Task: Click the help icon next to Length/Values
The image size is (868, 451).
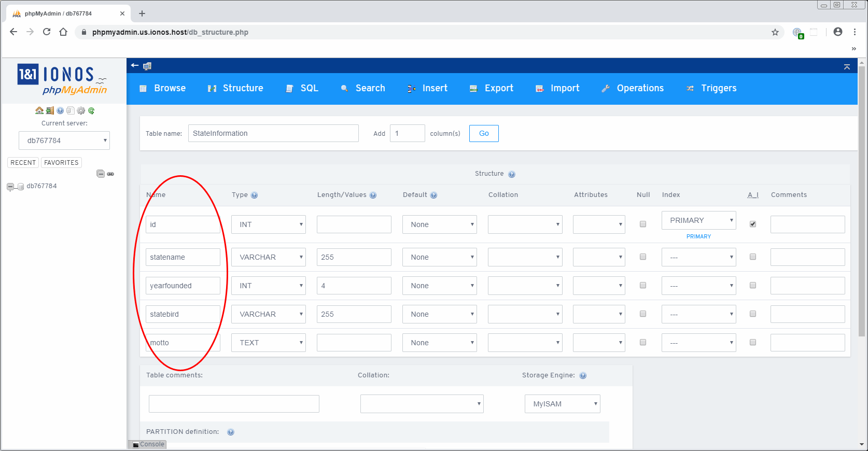Action: coord(373,195)
